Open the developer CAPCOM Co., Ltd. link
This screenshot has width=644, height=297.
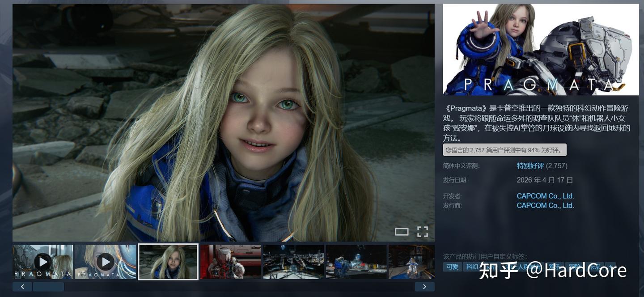point(545,196)
